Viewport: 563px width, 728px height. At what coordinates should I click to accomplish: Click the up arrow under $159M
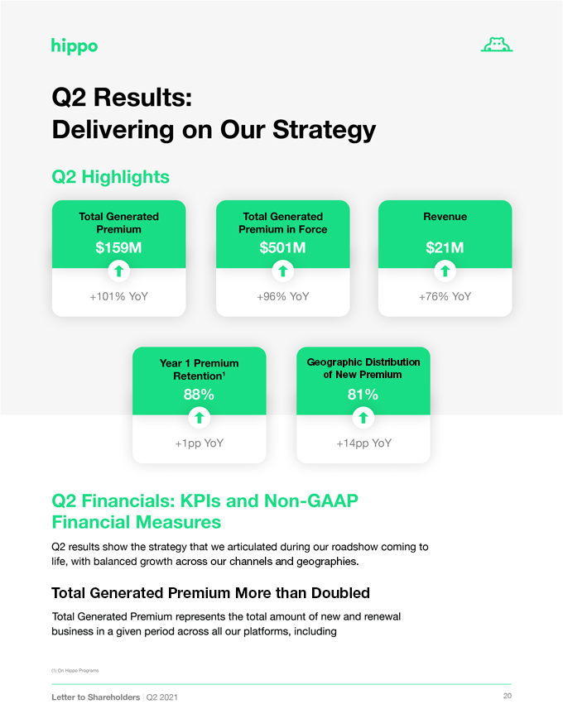pos(119,271)
